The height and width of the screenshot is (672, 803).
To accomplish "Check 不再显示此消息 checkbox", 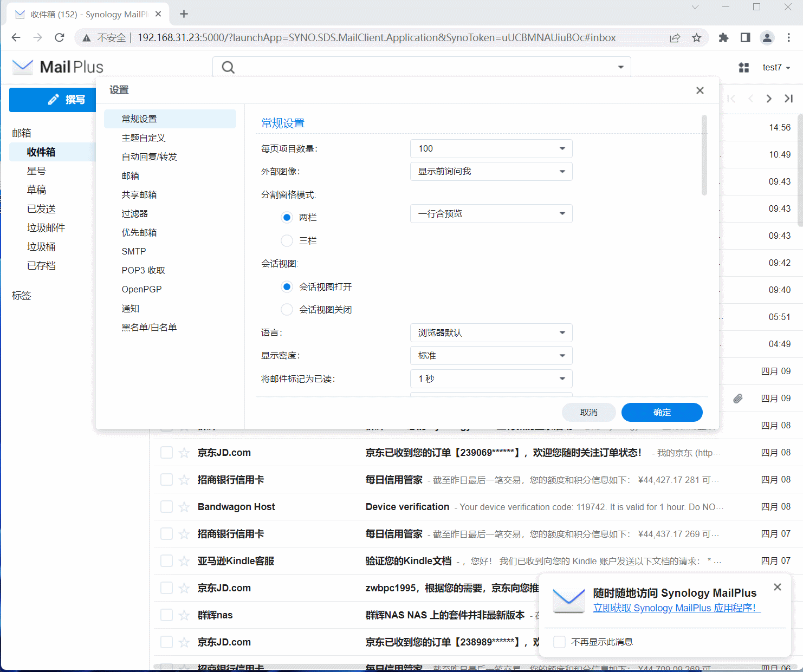I will 560,642.
